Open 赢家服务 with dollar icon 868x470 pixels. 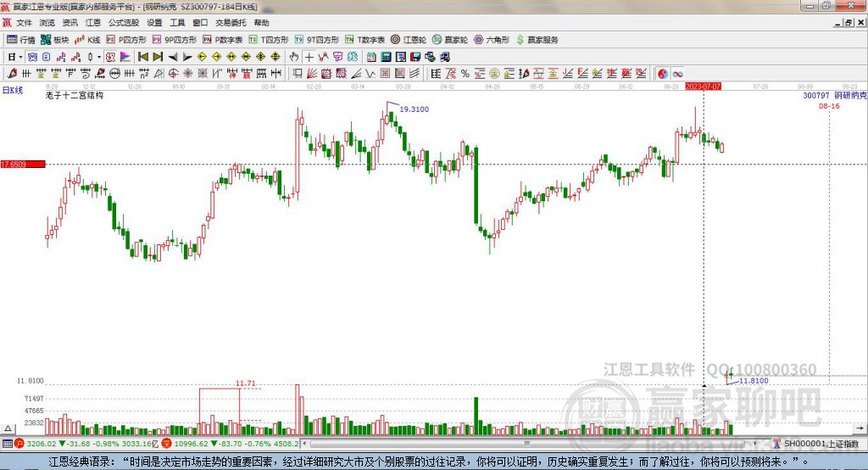click(x=537, y=39)
